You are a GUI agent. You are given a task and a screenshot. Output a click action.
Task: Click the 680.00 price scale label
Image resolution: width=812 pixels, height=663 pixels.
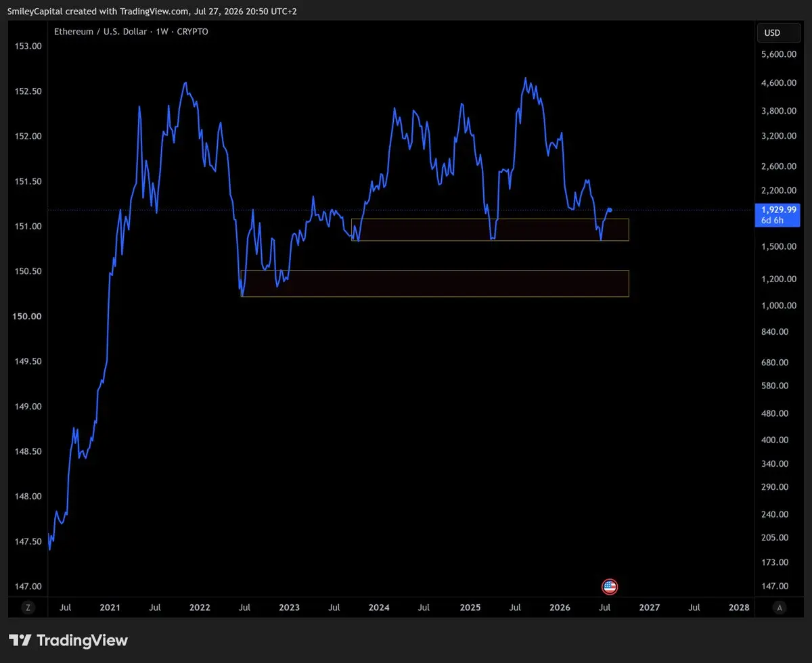775,363
